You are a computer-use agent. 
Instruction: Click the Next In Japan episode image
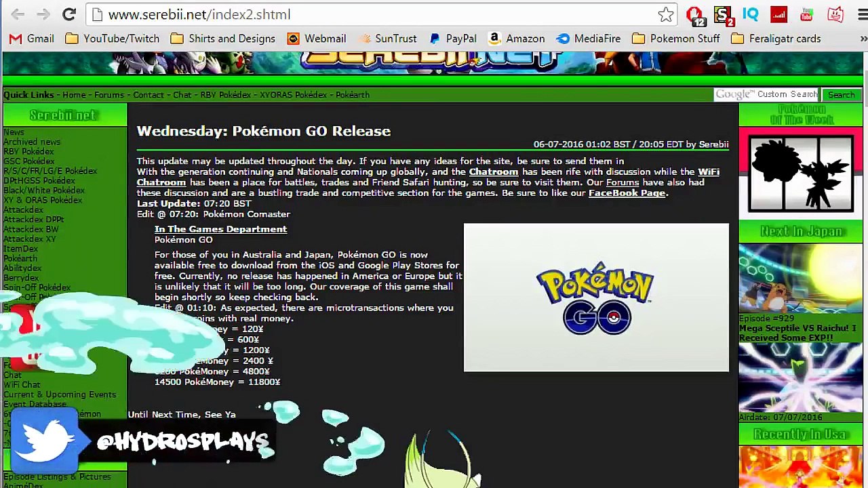801,278
